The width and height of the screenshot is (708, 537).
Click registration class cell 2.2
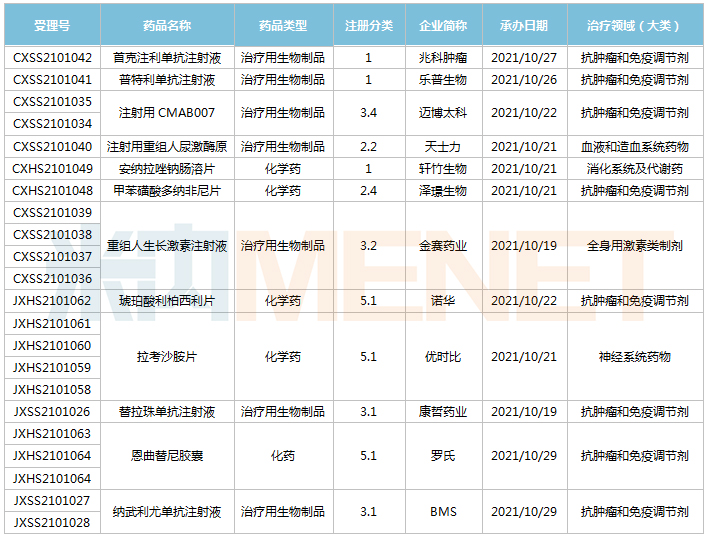coord(369,147)
